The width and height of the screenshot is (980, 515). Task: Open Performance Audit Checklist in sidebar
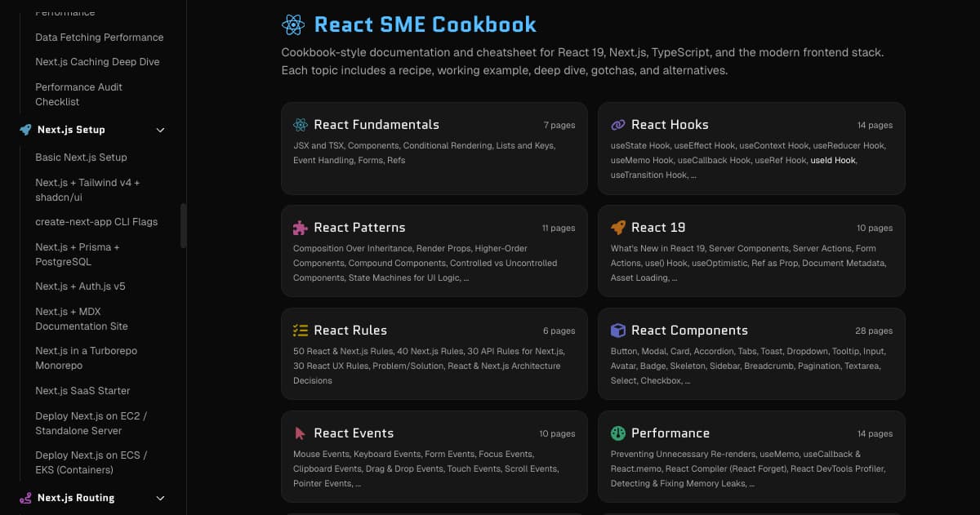78,95
